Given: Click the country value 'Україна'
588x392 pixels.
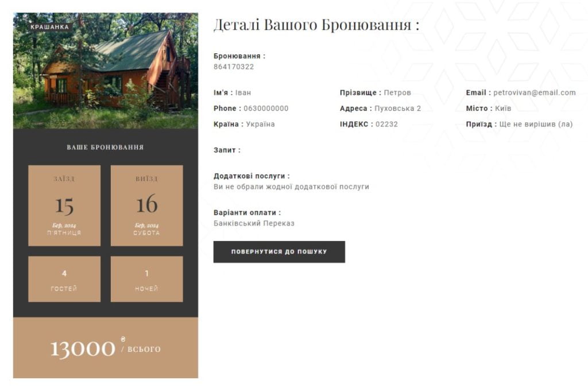Looking at the screenshot, I should click(260, 124).
